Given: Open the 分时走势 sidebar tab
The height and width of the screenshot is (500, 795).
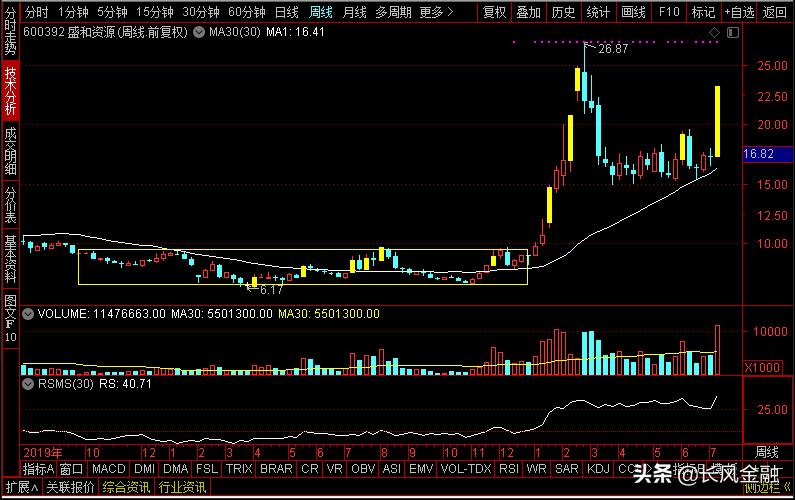Looking at the screenshot, I should tap(10, 31).
